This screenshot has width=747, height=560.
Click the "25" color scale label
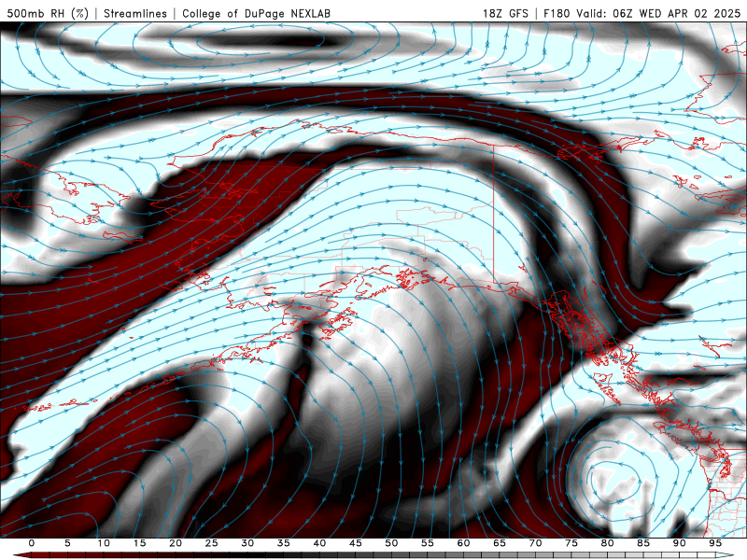coord(212,543)
